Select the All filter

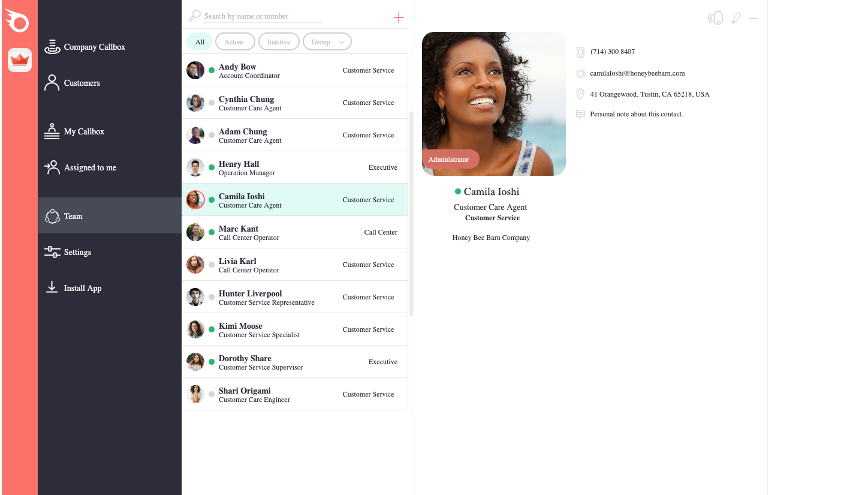[x=200, y=42]
